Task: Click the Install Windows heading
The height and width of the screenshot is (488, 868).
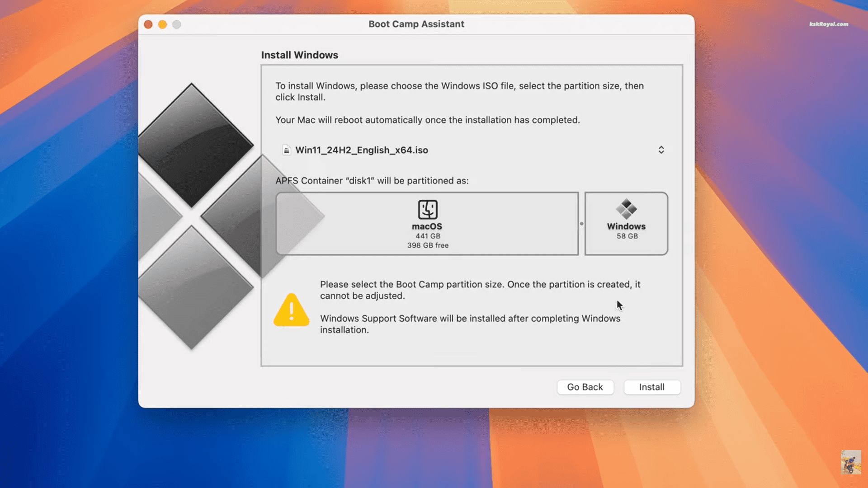Action: [x=300, y=55]
